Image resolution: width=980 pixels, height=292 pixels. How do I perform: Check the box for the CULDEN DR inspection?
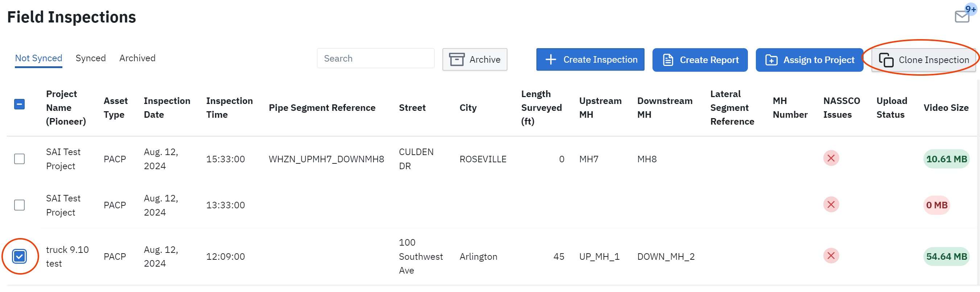click(x=19, y=159)
